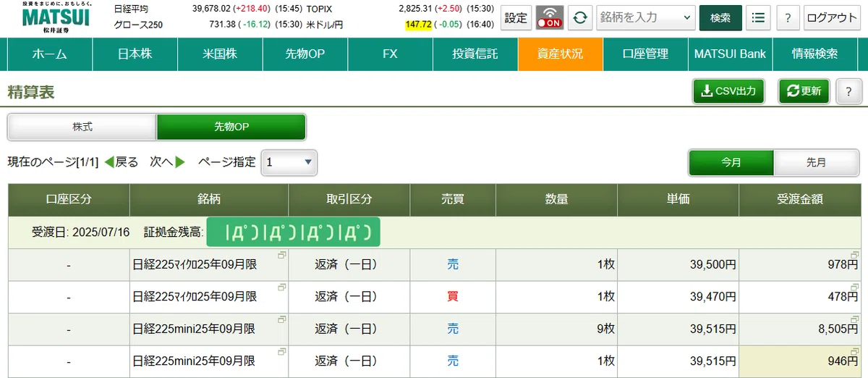Screen dimensions: 868x378
Task: Open the 日本株 menu
Action: tap(135, 54)
